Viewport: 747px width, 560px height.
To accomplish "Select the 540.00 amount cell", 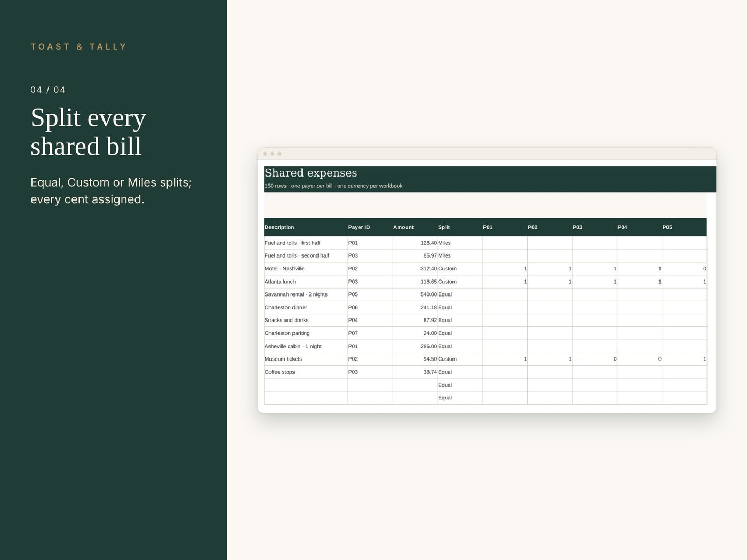I will pos(415,294).
